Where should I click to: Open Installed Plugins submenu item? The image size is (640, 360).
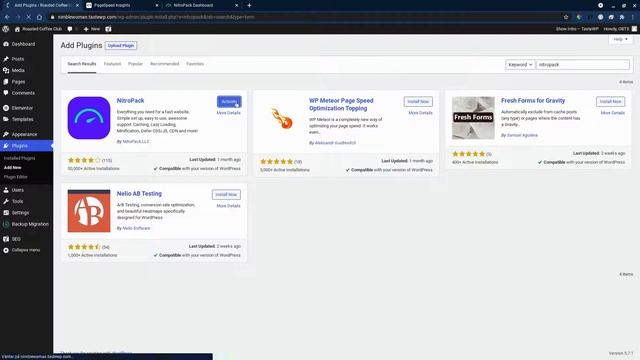tap(20, 158)
